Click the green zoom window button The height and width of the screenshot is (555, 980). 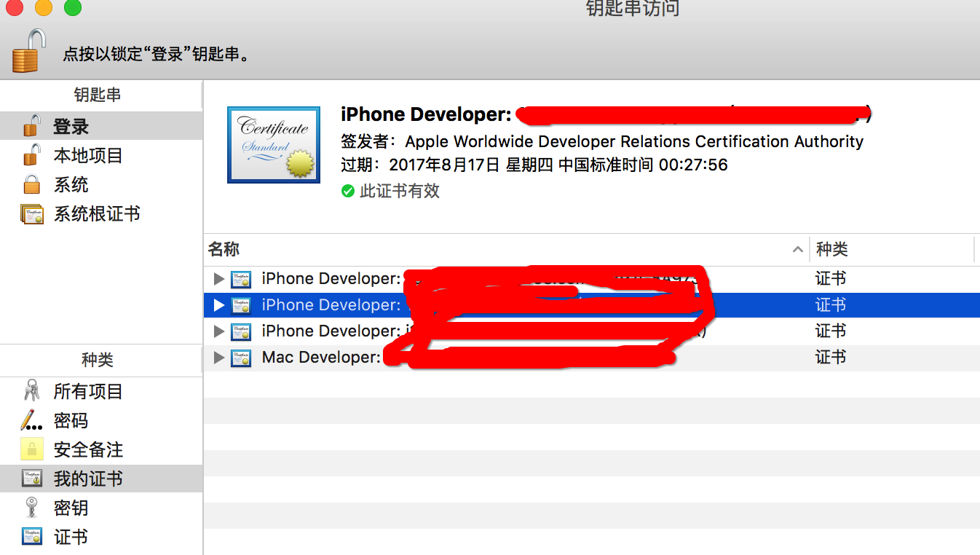point(73,8)
